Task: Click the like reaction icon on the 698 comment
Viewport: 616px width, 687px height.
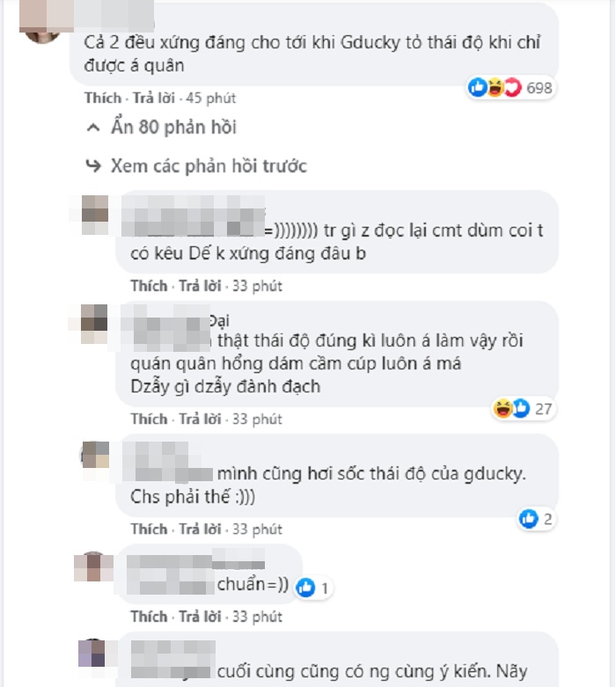Action: pyautogui.click(x=478, y=87)
